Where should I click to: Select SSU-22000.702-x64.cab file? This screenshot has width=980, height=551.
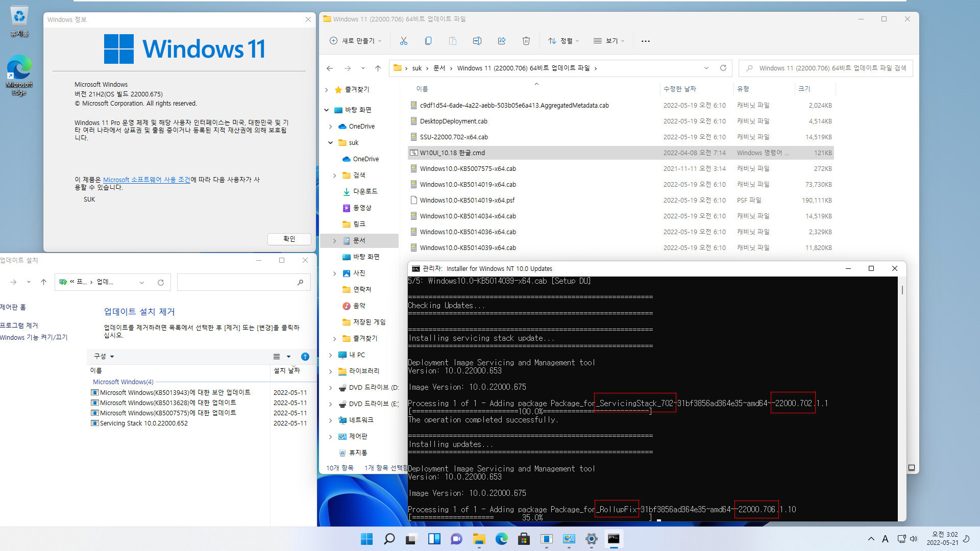tap(621, 137)
